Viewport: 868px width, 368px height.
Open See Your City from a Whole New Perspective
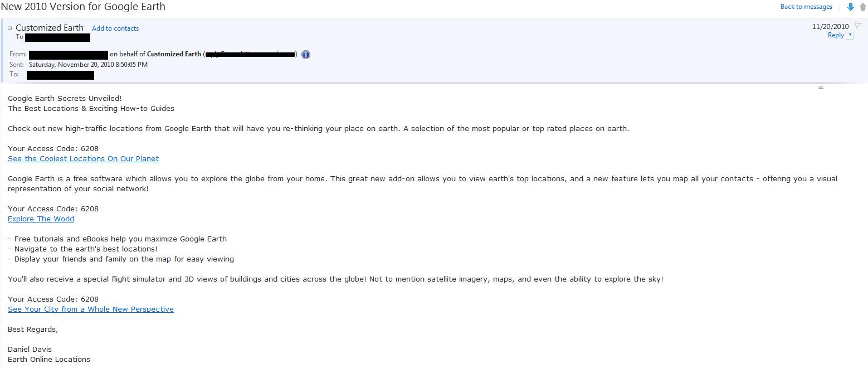point(91,309)
